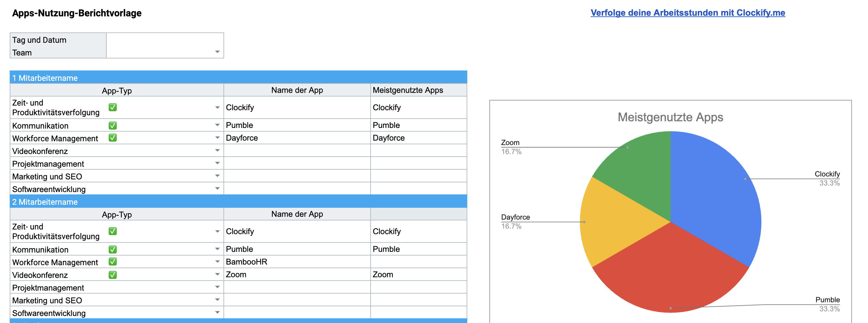Open employee 1 Projektmanagement dropdown arrow
This screenshot has height=323, width=868.
click(217, 163)
